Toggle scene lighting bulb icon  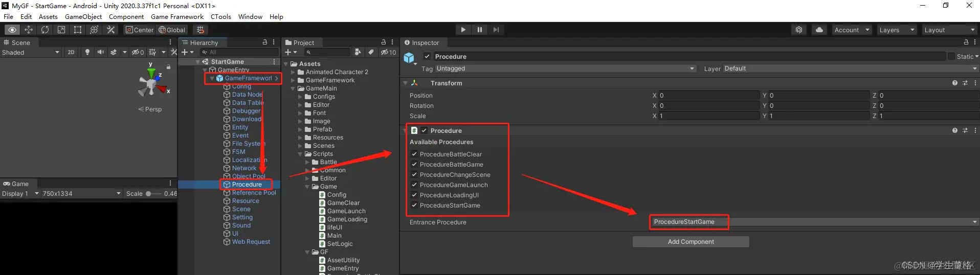point(87,52)
